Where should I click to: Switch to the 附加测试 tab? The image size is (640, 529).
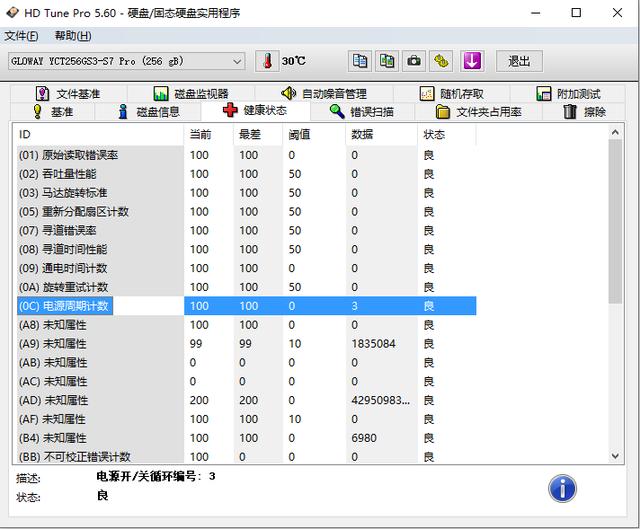tap(568, 94)
